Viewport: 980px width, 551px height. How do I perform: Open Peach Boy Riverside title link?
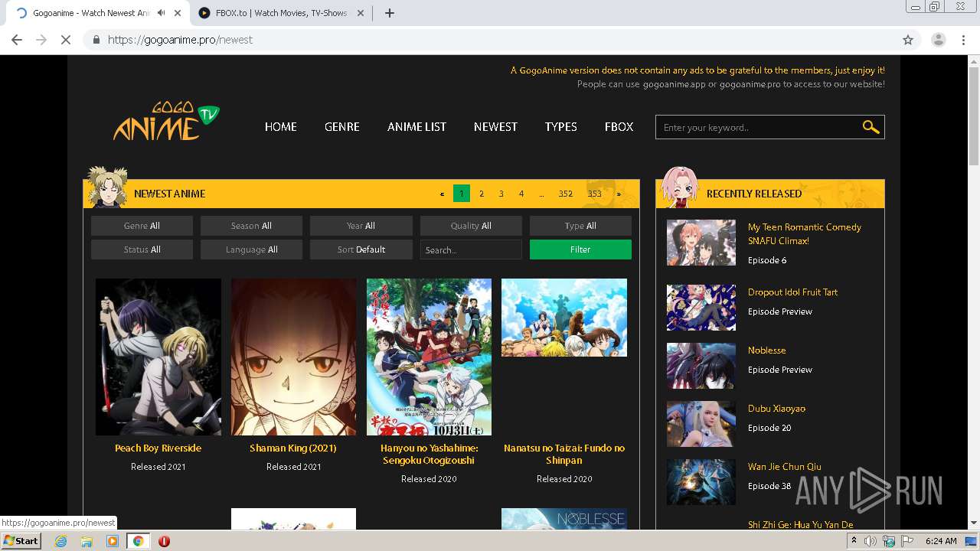tap(158, 448)
